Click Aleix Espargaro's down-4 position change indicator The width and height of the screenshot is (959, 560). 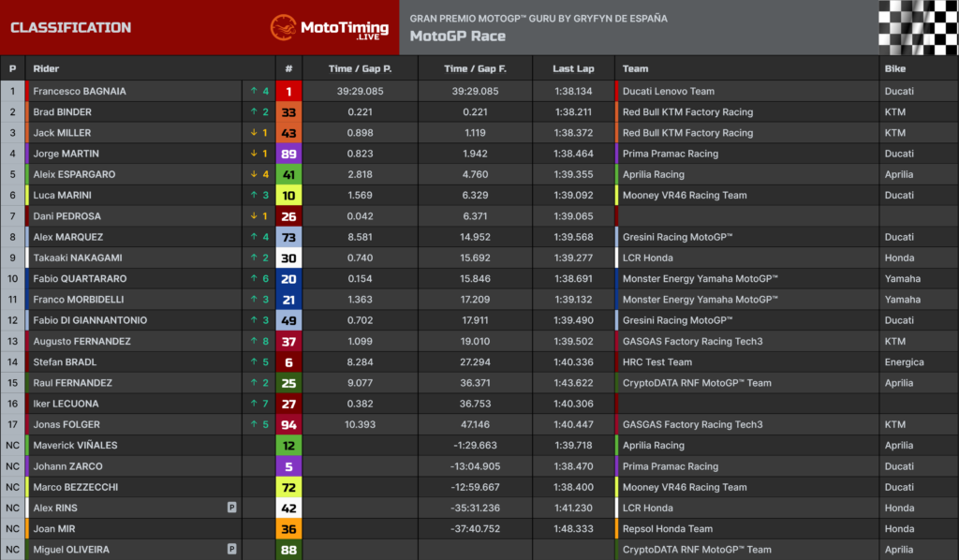click(x=258, y=174)
